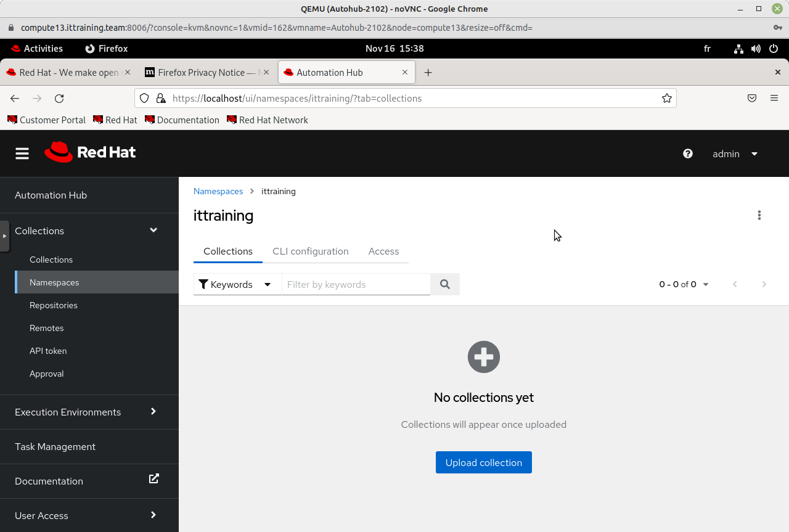Image resolution: width=789 pixels, height=532 pixels.
Task: Click the Firefox URL address bar
Action: tap(406, 98)
